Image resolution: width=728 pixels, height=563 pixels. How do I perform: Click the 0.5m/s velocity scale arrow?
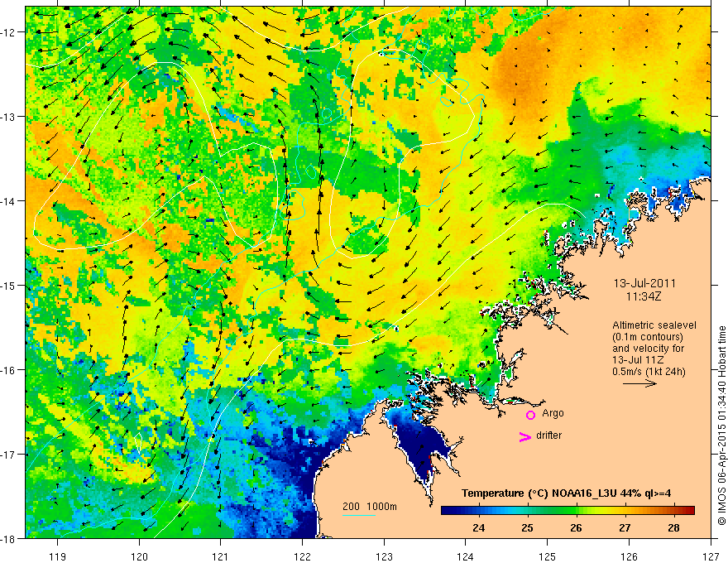(x=639, y=383)
